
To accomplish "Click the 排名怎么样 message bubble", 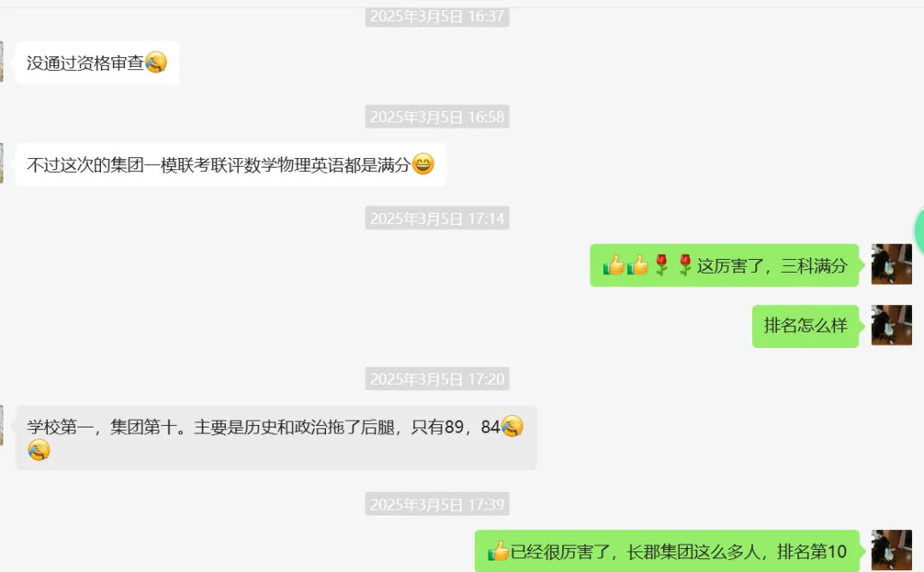I will tap(806, 326).
